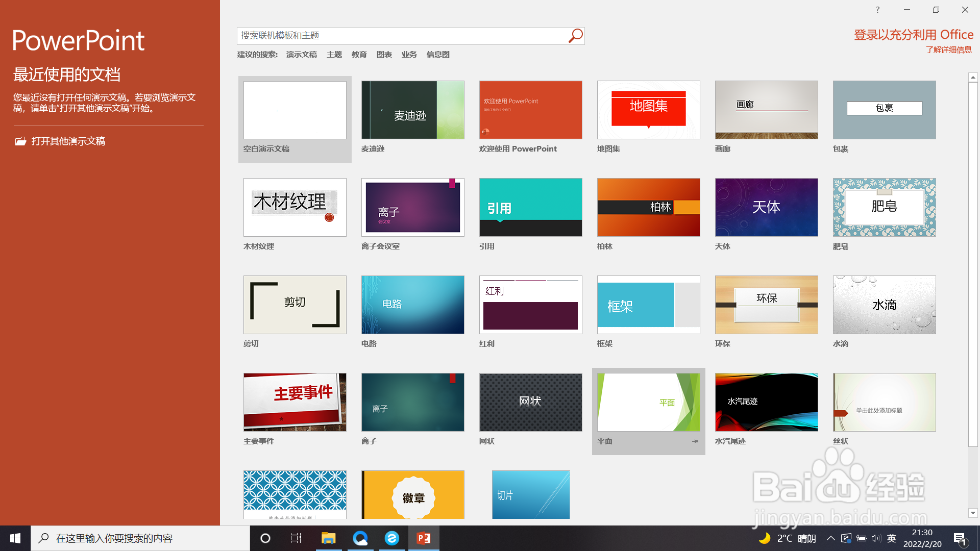This screenshot has width=980, height=551.
Task: Choose the 丝状 template thumbnail
Action: click(885, 403)
